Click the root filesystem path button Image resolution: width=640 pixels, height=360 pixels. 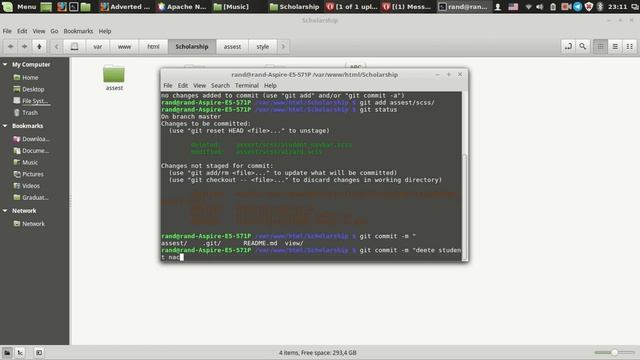tap(74, 47)
